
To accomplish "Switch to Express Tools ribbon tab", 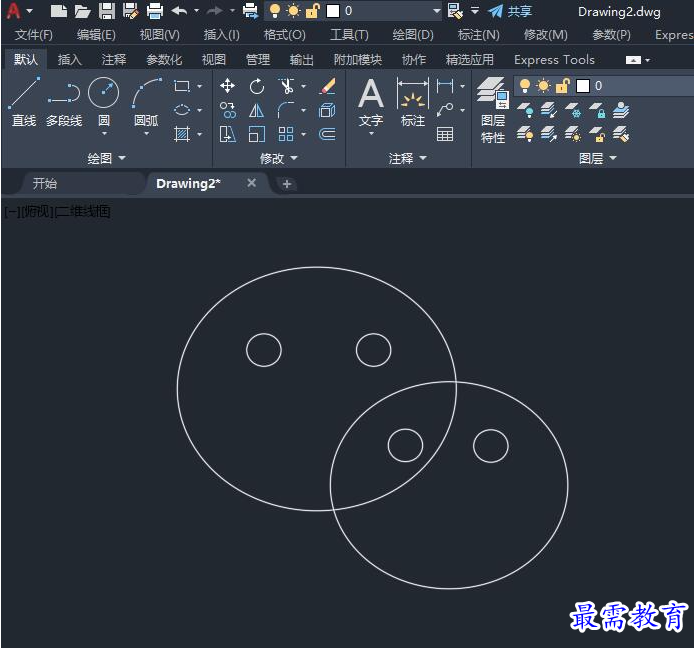I will point(554,59).
